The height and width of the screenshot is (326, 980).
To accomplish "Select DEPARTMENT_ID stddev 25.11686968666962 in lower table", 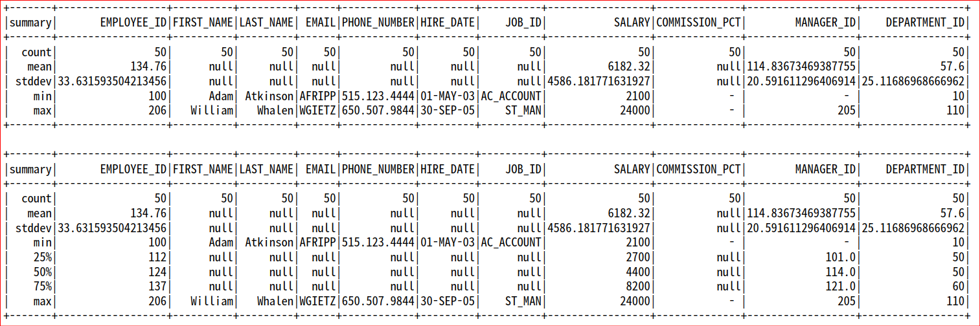I will pos(915,228).
